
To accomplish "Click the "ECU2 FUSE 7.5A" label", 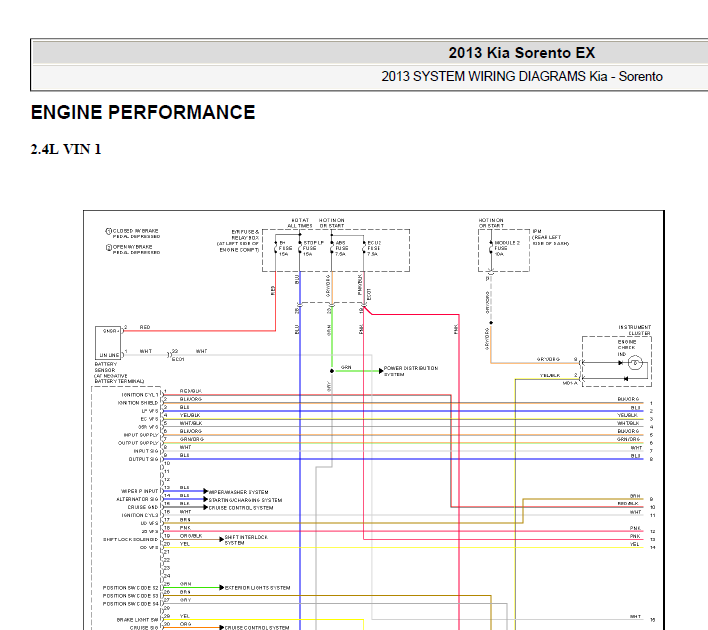I will 374,248.
